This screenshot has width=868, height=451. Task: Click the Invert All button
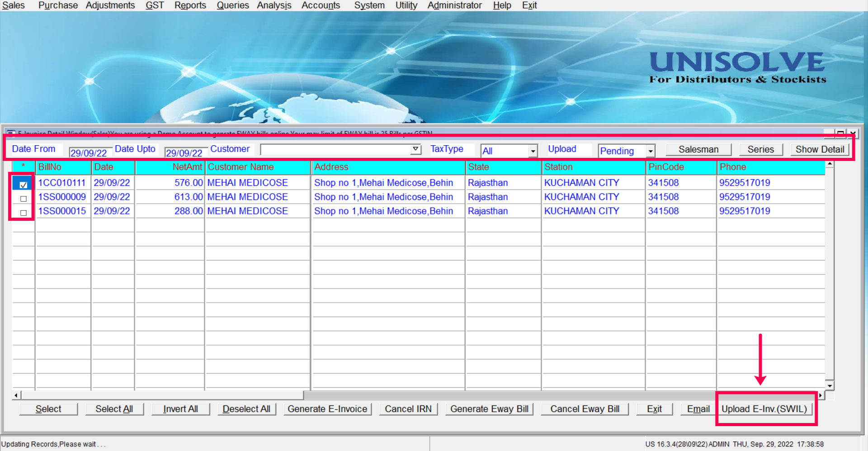tap(180, 409)
